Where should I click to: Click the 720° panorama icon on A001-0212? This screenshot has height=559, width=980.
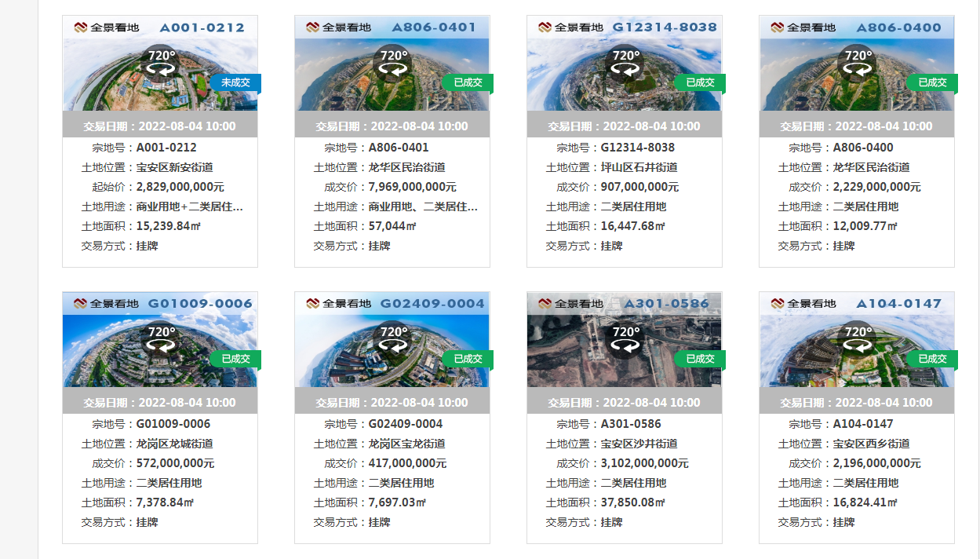pos(161,63)
